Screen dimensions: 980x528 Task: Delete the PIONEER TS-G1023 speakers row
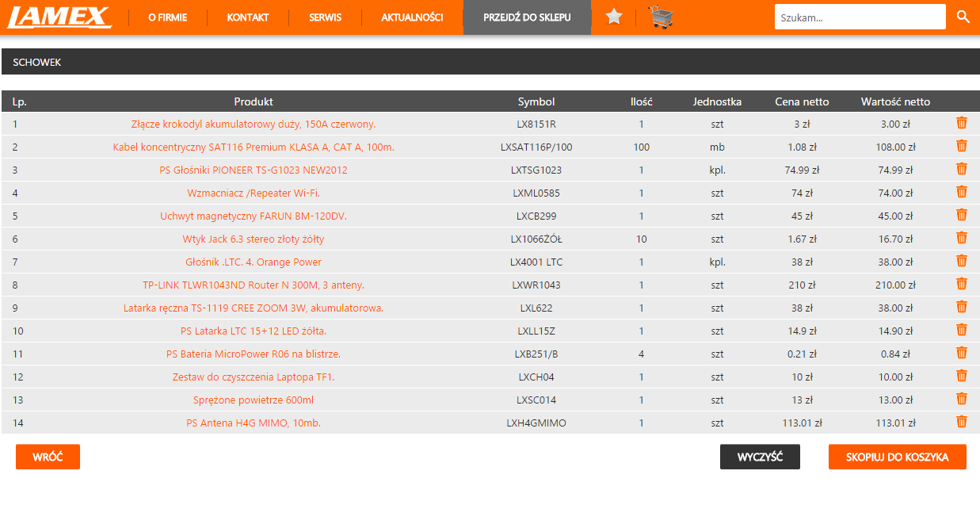[x=962, y=169]
